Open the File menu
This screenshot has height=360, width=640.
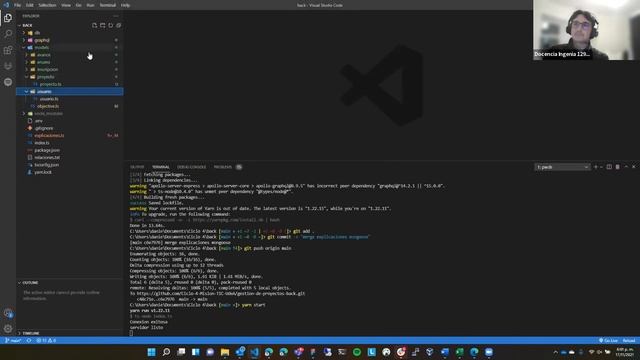coord(18,5)
